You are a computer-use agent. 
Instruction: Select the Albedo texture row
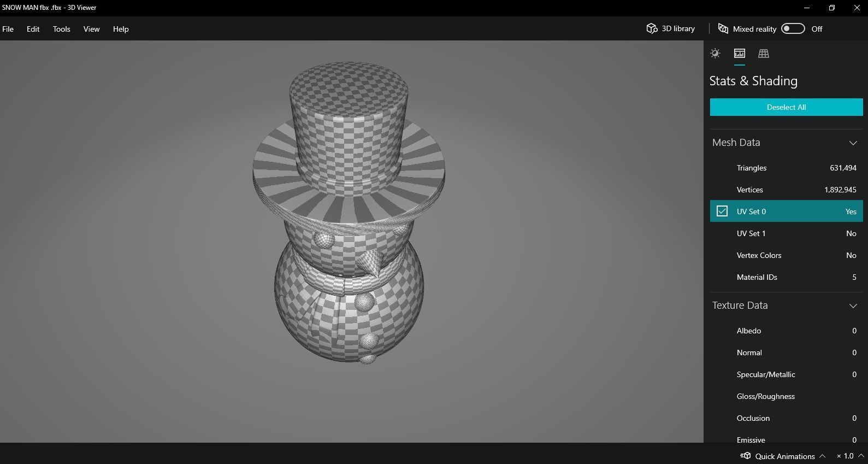pyautogui.click(x=786, y=331)
